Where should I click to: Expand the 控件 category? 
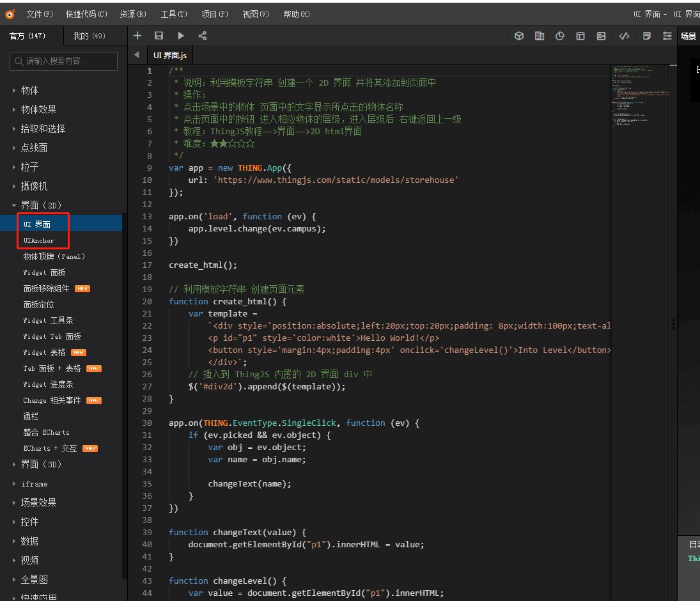click(29, 522)
